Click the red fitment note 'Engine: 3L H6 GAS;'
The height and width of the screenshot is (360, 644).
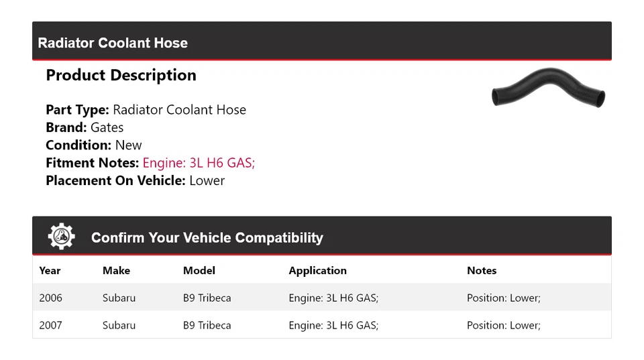coord(199,163)
